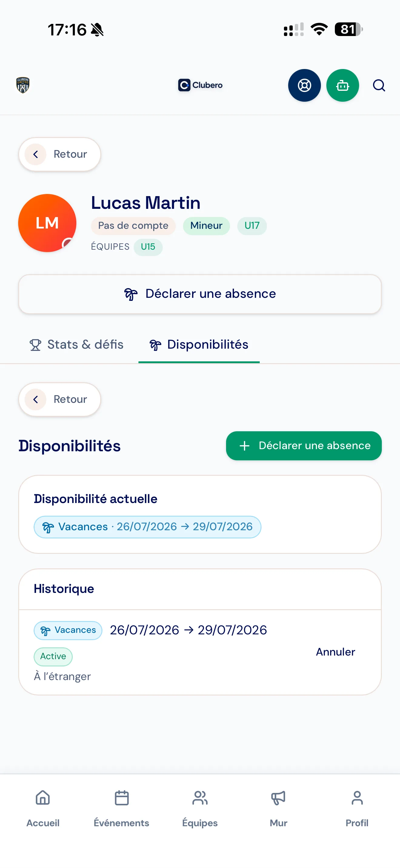Screen dimensions: 400x868
Task: Open the Accueil home icon
Action: [43, 797]
